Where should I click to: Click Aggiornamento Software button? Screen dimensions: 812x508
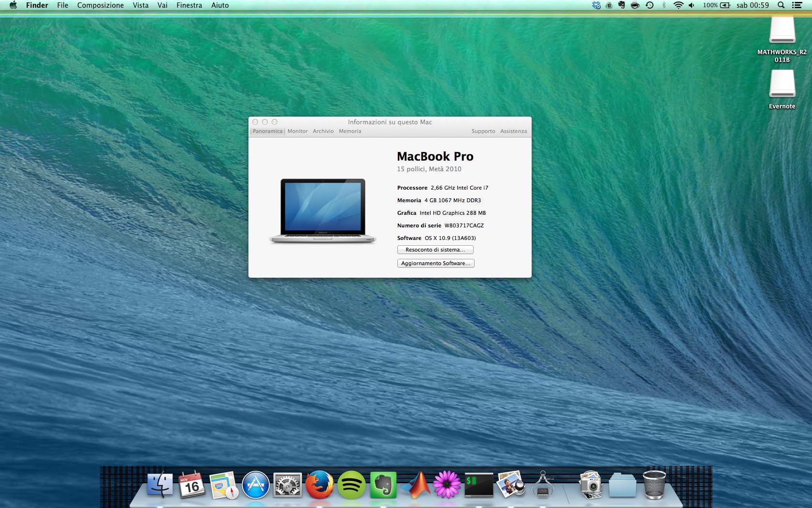coord(435,263)
